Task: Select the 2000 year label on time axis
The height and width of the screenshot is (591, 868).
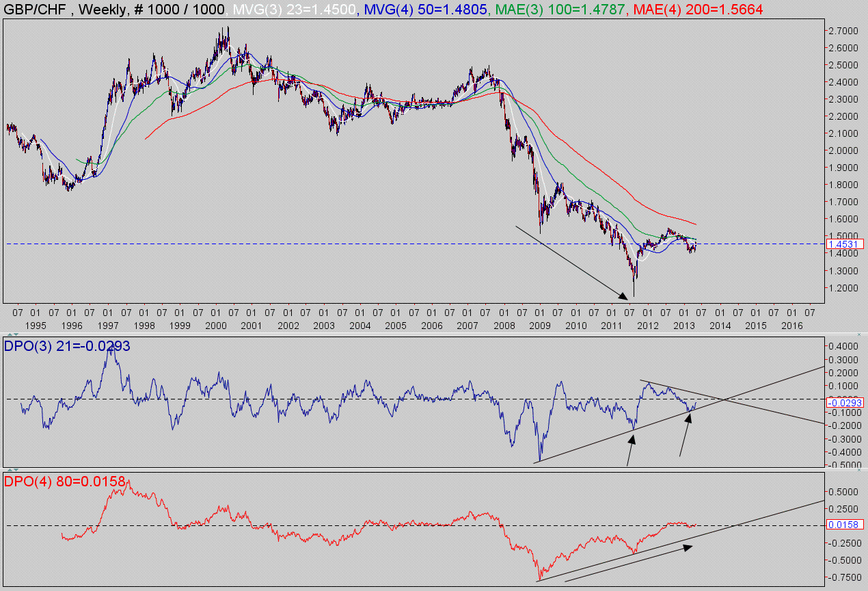Action: coord(215,326)
